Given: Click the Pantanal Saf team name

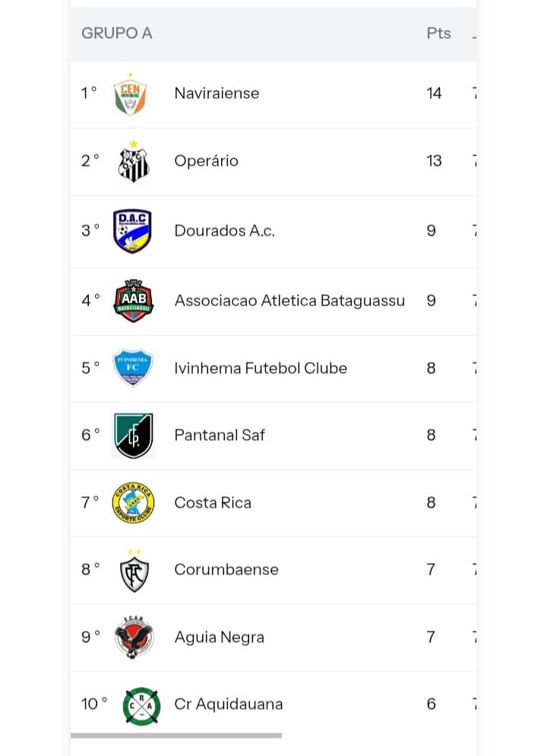Looking at the screenshot, I should pyautogui.click(x=220, y=435).
